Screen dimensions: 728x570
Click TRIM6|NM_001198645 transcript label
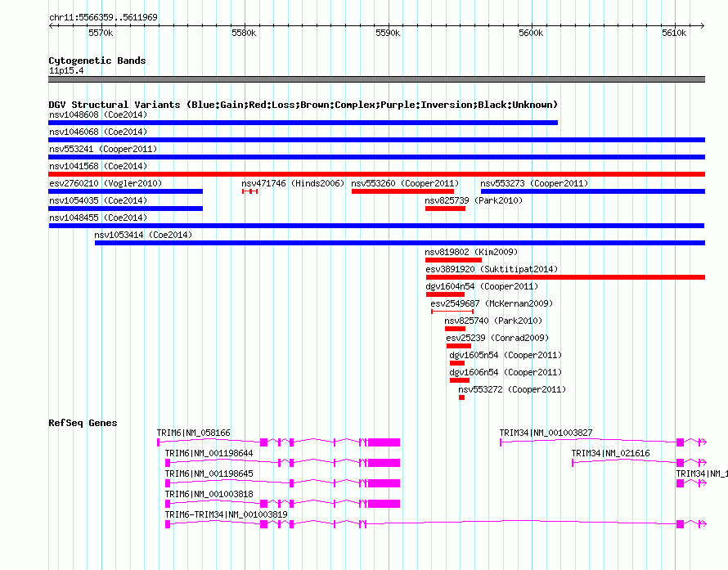pos(209,474)
